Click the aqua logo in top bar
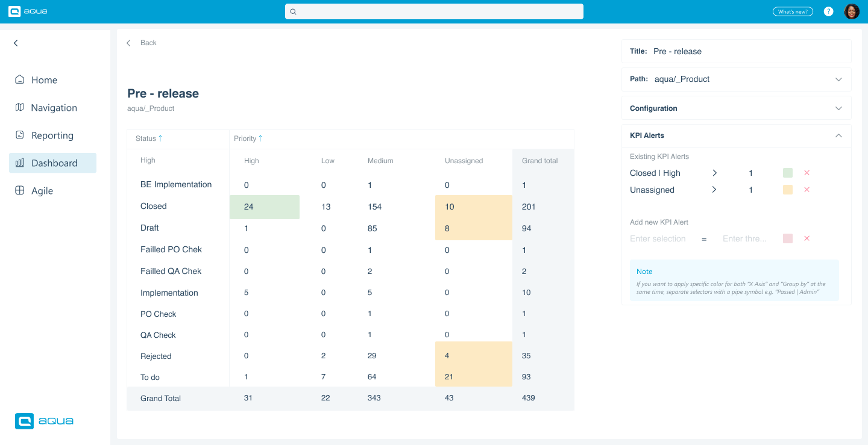Image resolution: width=868 pixels, height=445 pixels. pyautogui.click(x=28, y=11)
